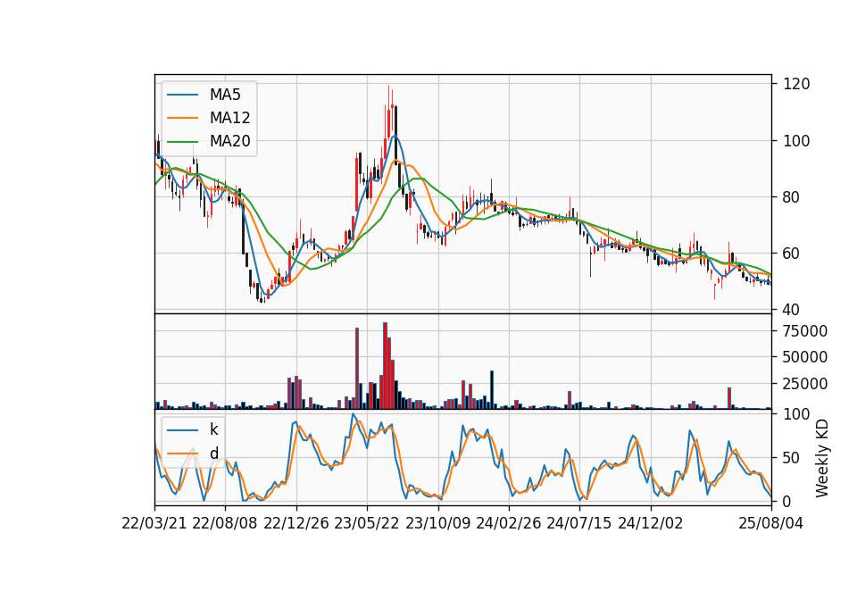857x616 pixels.
Task: Click the 25/08/04 date tick label
Action: click(x=770, y=523)
